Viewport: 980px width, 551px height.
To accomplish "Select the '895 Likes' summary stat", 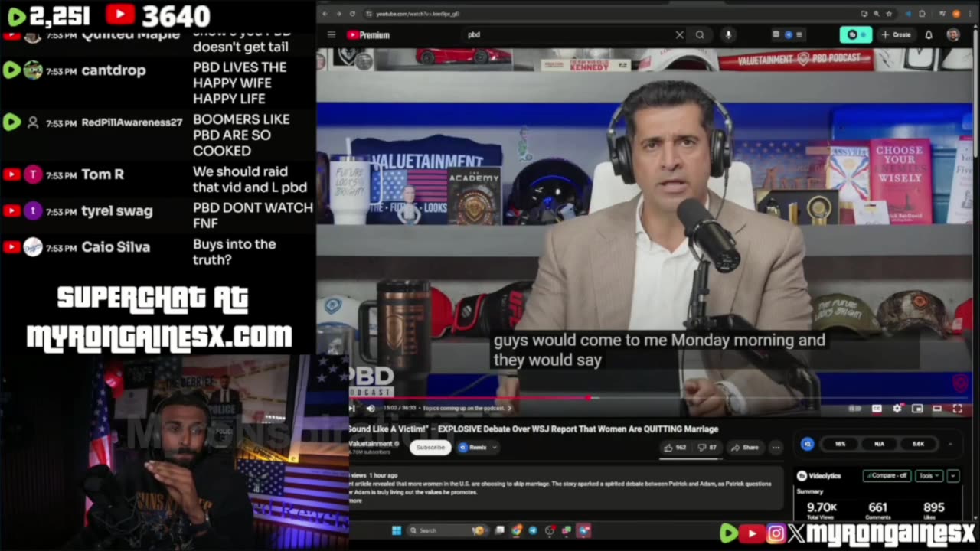I will (x=934, y=511).
